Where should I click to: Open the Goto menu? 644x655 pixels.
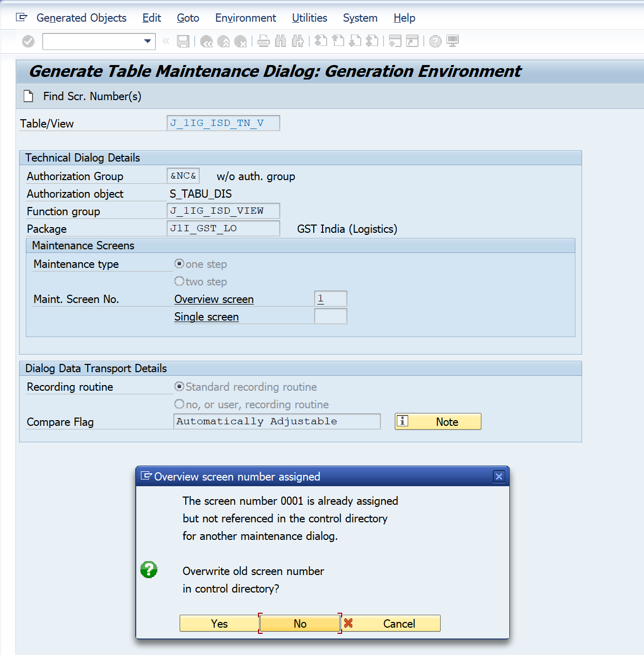click(x=188, y=18)
